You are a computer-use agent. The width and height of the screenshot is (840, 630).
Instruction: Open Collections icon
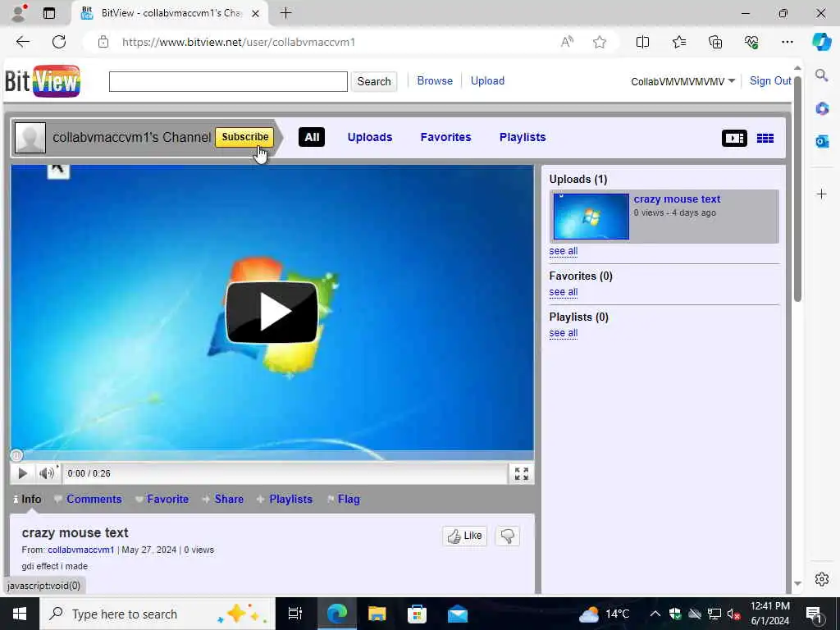pos(715,42)
